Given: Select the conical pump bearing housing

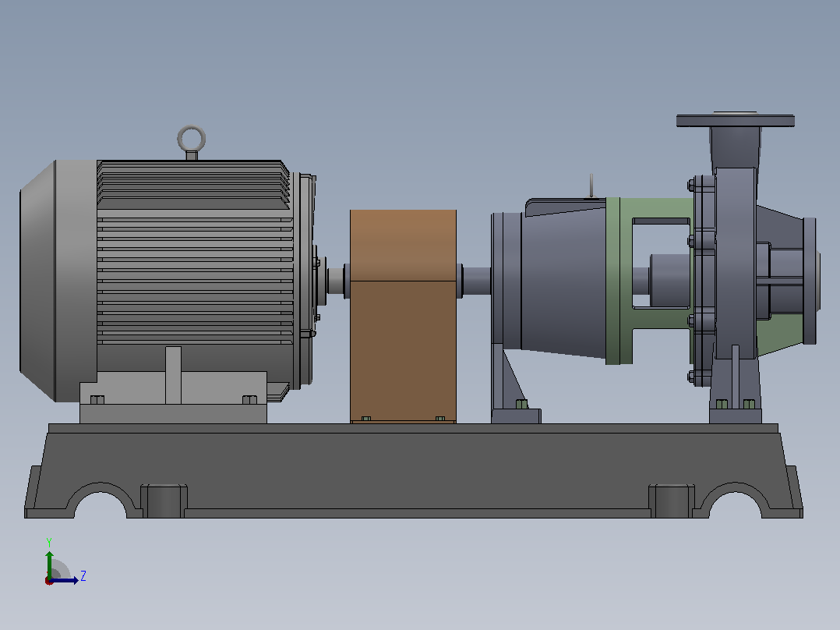Looking at the screenshot, I should [563, 281].
